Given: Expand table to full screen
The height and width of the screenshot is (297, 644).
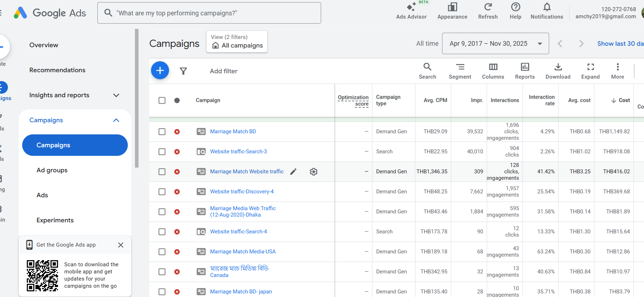Looking at the screenshot, I should (x=590, y=71).
